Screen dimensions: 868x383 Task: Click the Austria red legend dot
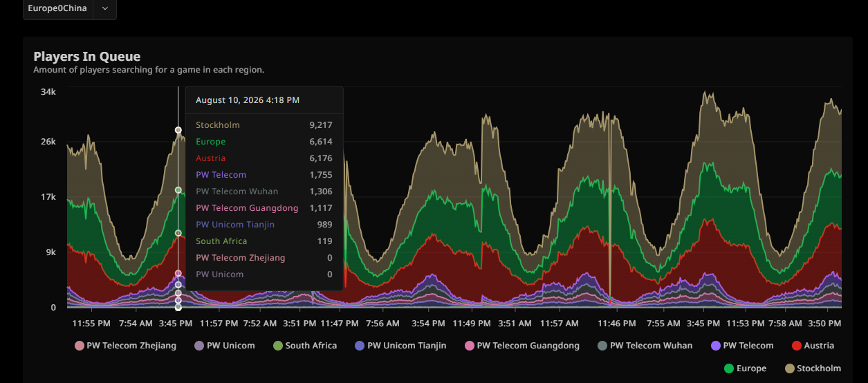797,346
